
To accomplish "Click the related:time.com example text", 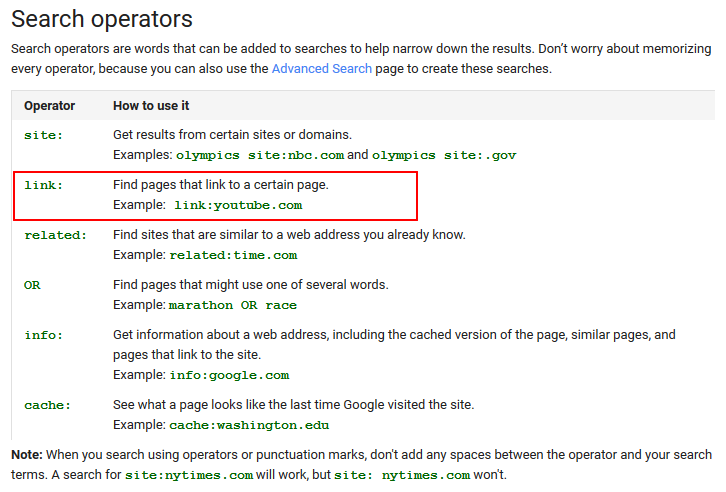I will tap(233, 255).
